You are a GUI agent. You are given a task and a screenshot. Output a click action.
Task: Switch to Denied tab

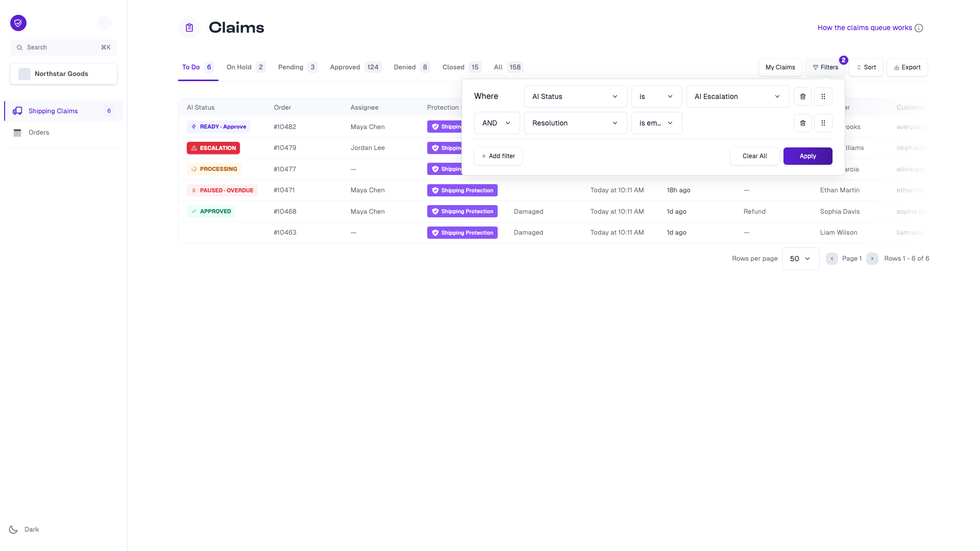pyautogui.click(x=412, y=67)
